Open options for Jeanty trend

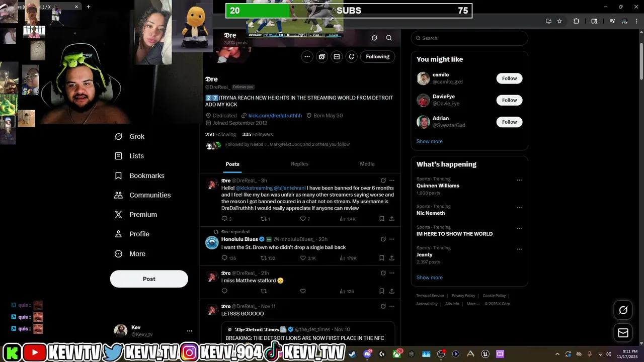[519, 249]
